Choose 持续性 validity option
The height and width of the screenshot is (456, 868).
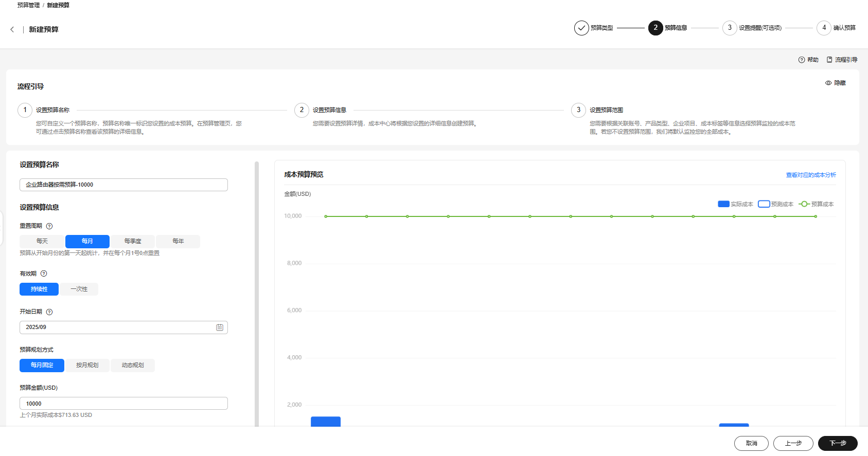click(39, 289)
